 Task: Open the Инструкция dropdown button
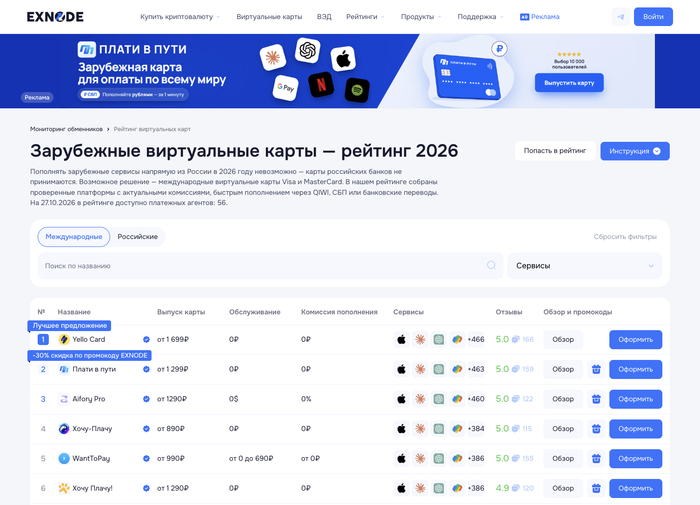[635, 151]
